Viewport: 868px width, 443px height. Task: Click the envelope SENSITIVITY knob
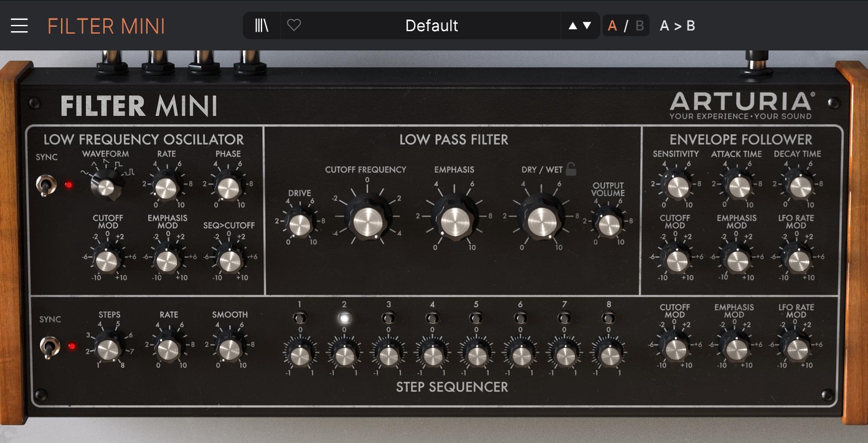(x=677, y=186)
